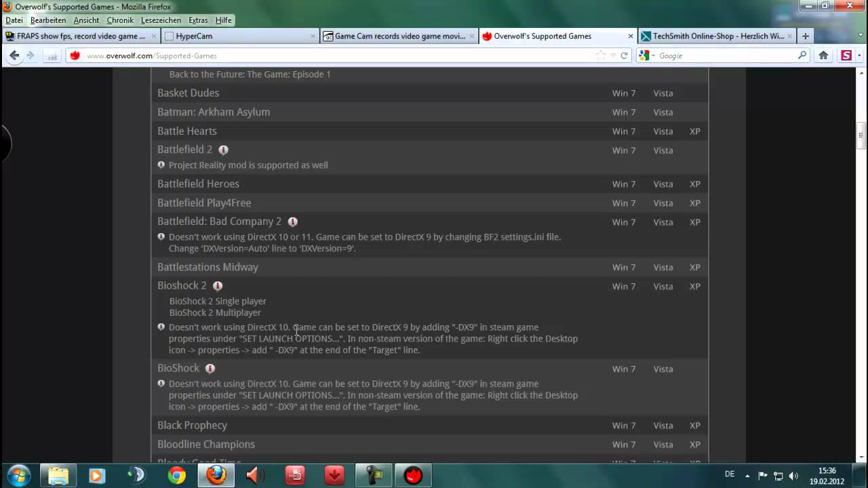868x488 pixels.
Task: Click the 'Basket Dudes' game row title
Action: pos(188,93)
